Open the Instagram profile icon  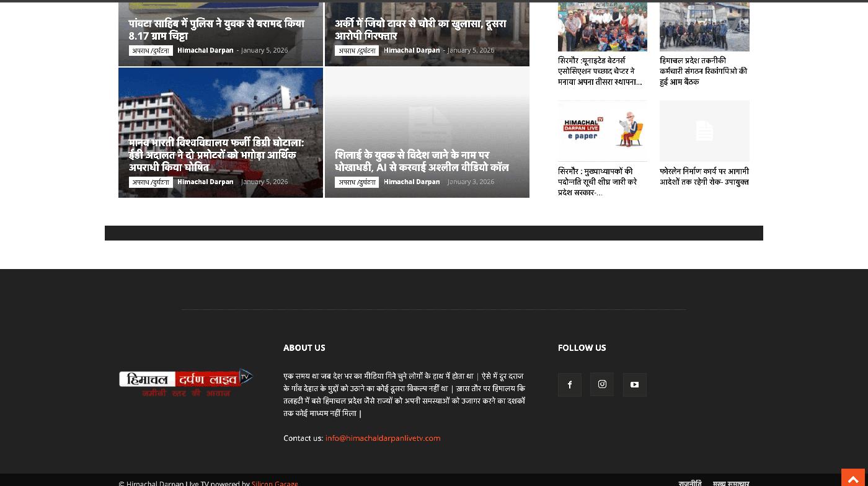click(x=602, y=385)
